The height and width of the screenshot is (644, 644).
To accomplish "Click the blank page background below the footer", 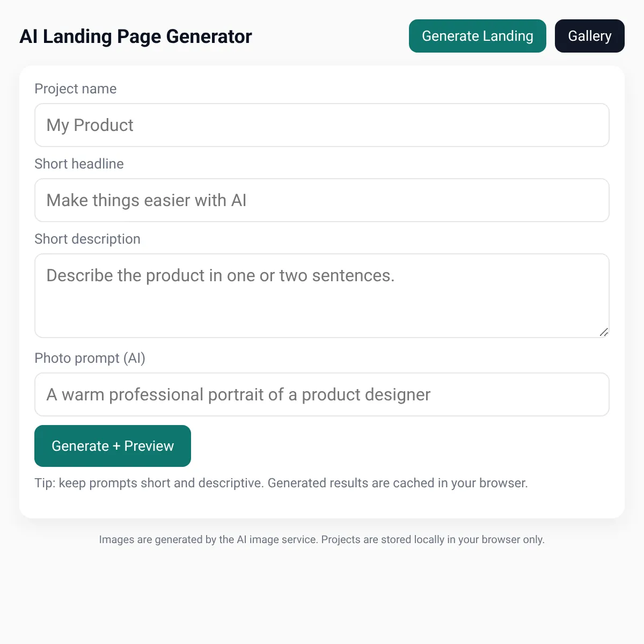I will [322, 596].
